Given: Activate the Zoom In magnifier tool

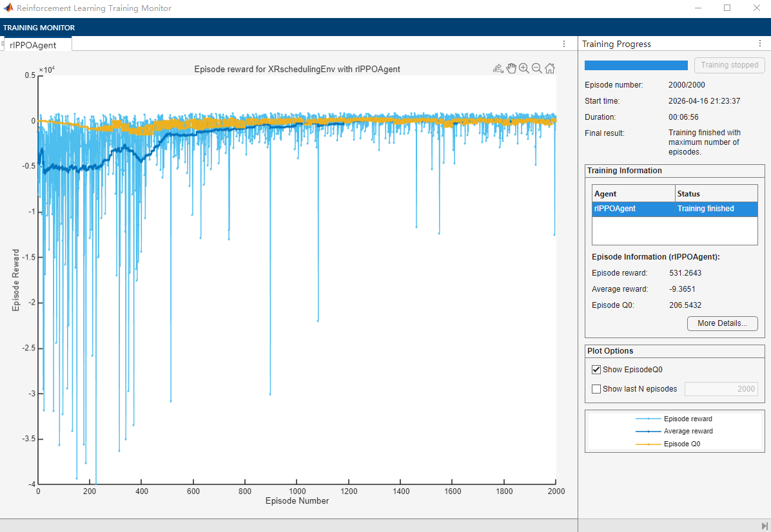Looking at the screenshot, I should (524, 68).
